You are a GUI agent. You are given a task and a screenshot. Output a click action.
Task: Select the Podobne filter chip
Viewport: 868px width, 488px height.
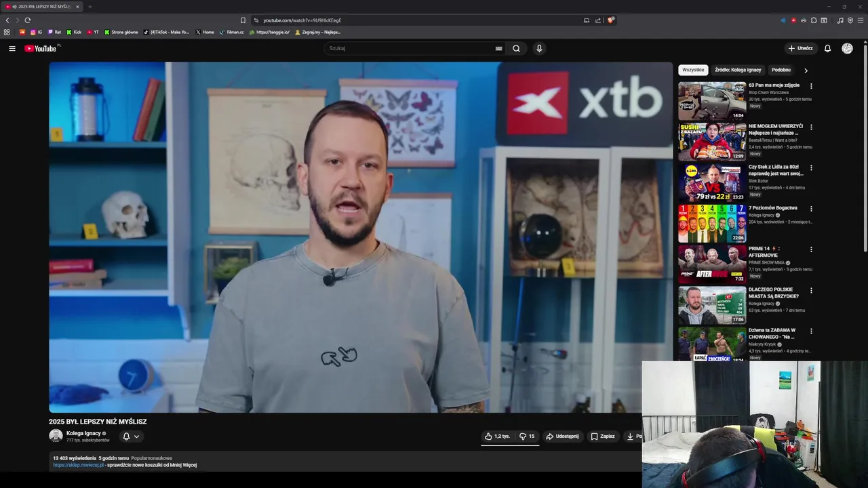pyautogui.click(x=781, y=70)
